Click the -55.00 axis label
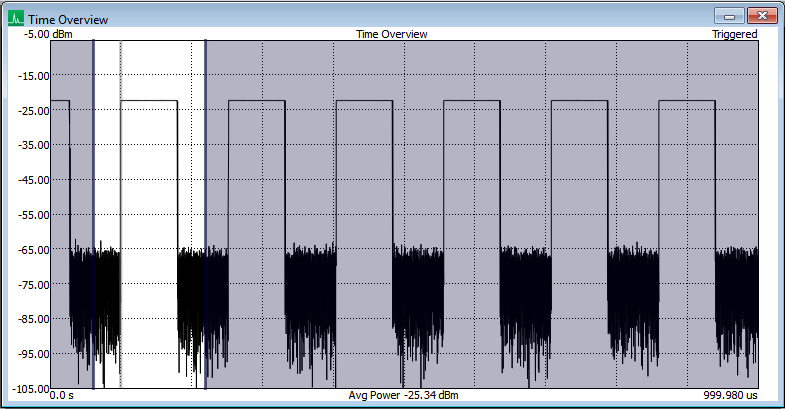The height and width of the screenshot is (409, 785). tap(34, 215)
